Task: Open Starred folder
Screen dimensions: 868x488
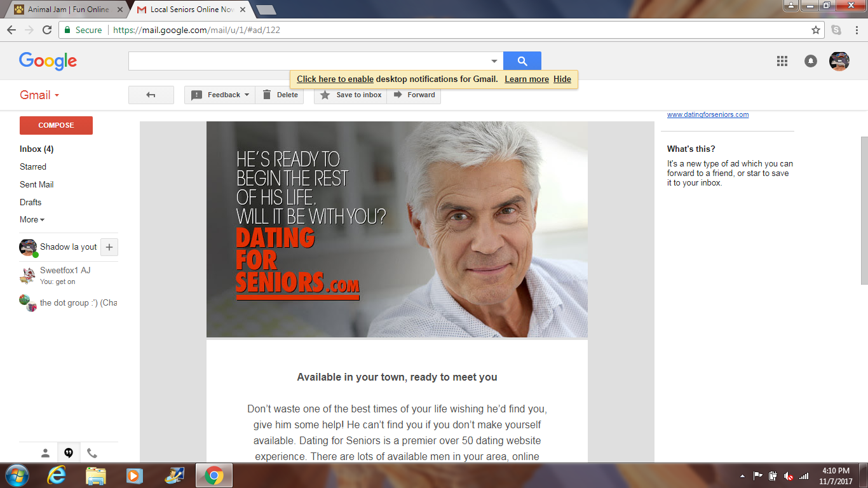Action: pos(33,166)
